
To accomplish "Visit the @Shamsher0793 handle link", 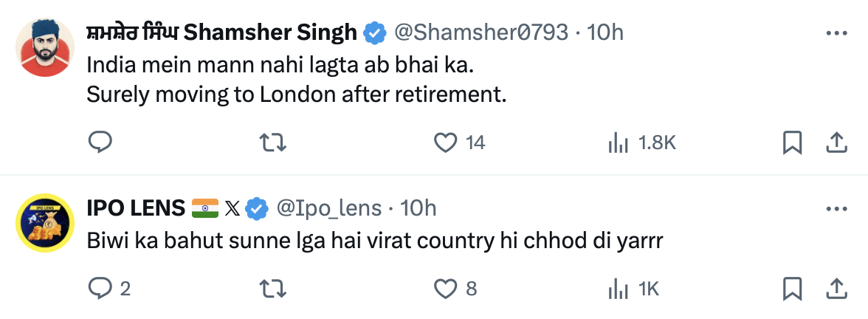I will pyautogui.click(x=481, y=32).
